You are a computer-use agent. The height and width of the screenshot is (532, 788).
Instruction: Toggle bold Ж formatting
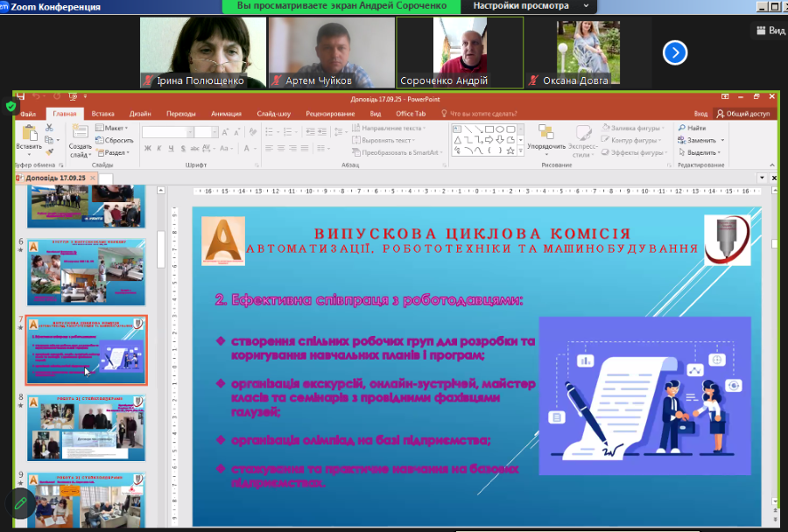tap(146, 149)
